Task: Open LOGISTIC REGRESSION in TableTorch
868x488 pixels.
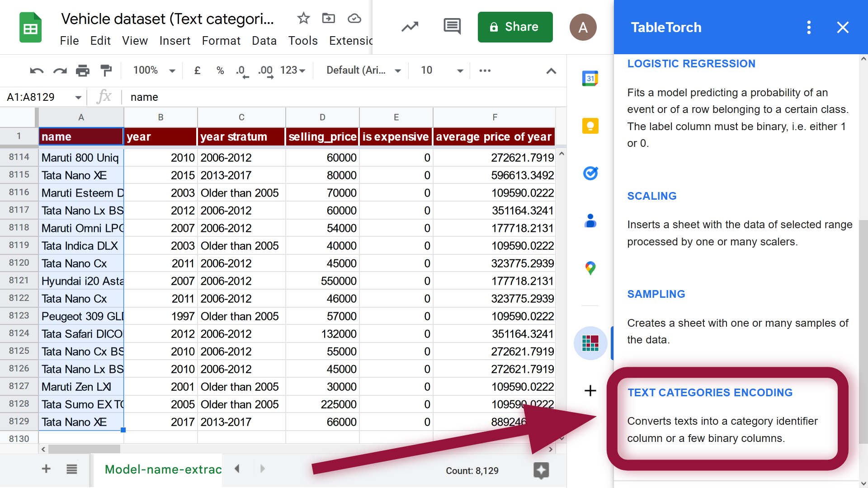Action: 691,64
